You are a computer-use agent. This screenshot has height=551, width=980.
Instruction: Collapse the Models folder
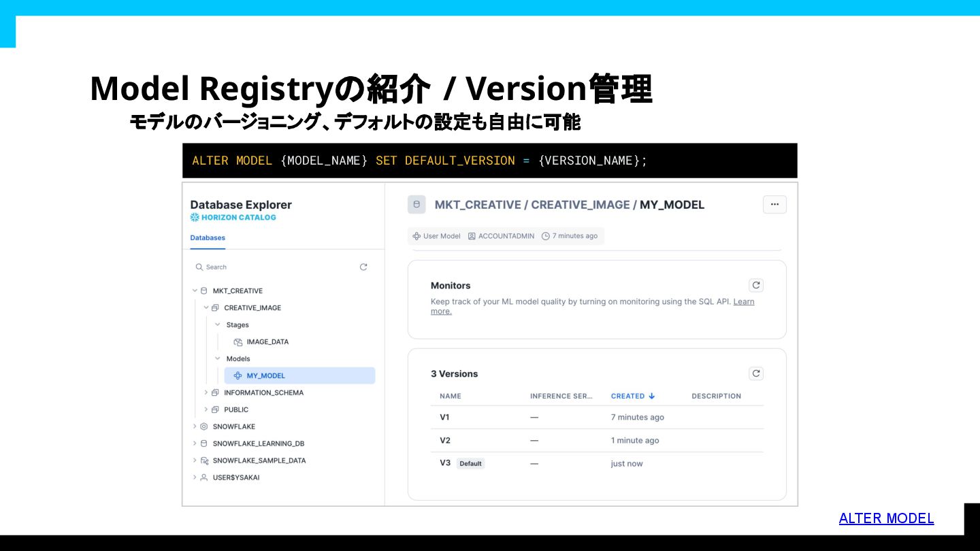coord(218,358)
